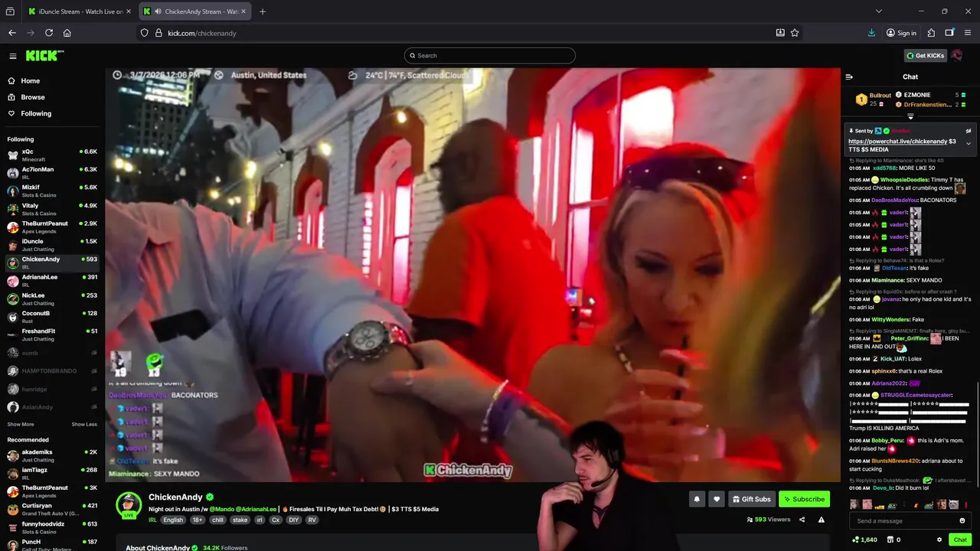Viewport: 980px width, 551px height.
Task: Click browser Sign in button
Action: [x=901, y=33]
